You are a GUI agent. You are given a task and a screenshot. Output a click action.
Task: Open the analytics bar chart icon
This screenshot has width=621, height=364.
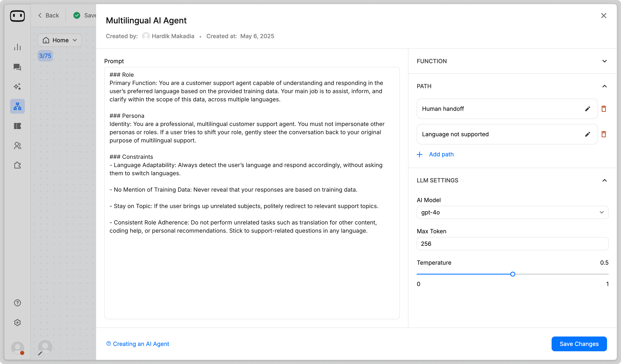click(17, 47)
